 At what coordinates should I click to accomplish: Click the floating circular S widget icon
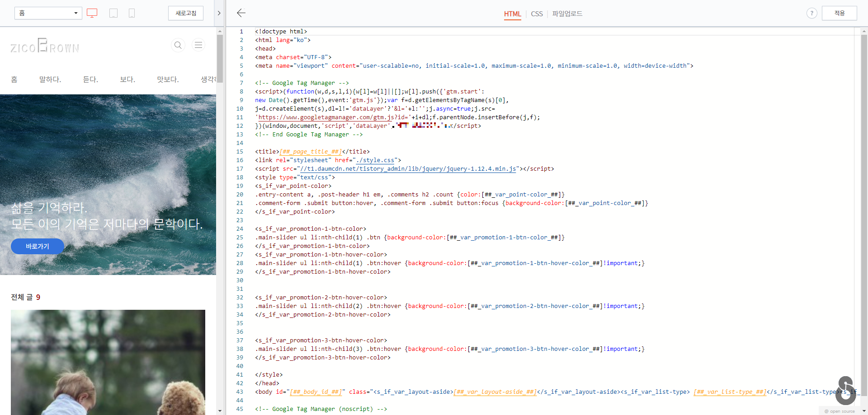click(x=845, y=391)
